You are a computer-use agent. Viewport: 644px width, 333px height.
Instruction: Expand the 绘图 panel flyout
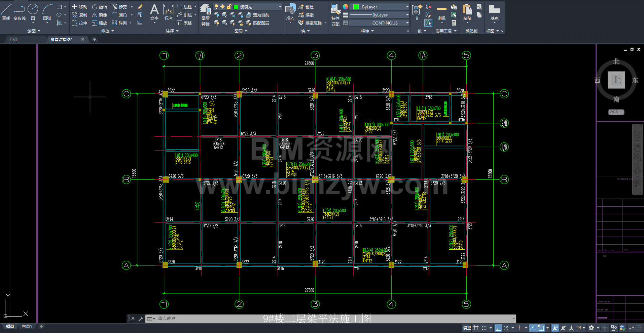pos(34,31)
